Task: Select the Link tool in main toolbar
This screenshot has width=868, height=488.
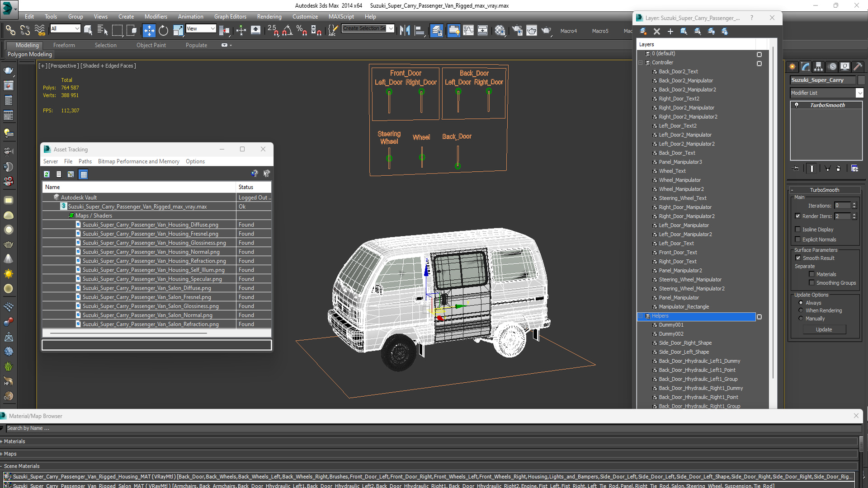Action: pos(10,30)
